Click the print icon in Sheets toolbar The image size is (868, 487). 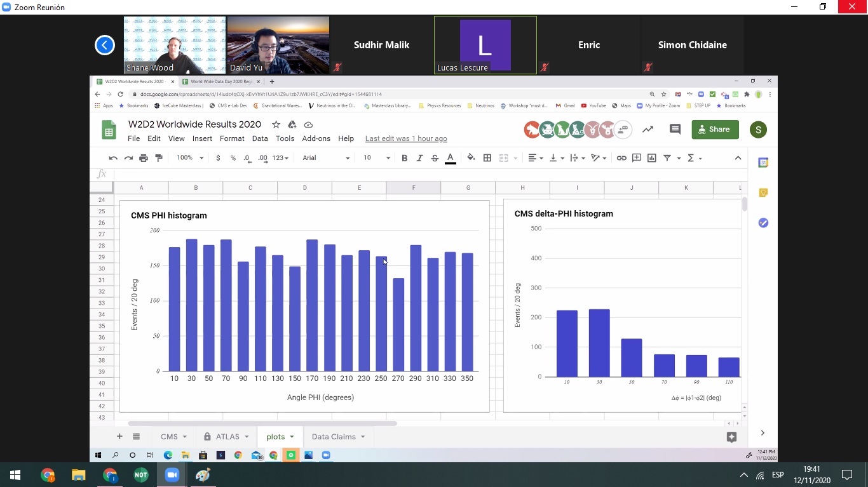point(144,158)
